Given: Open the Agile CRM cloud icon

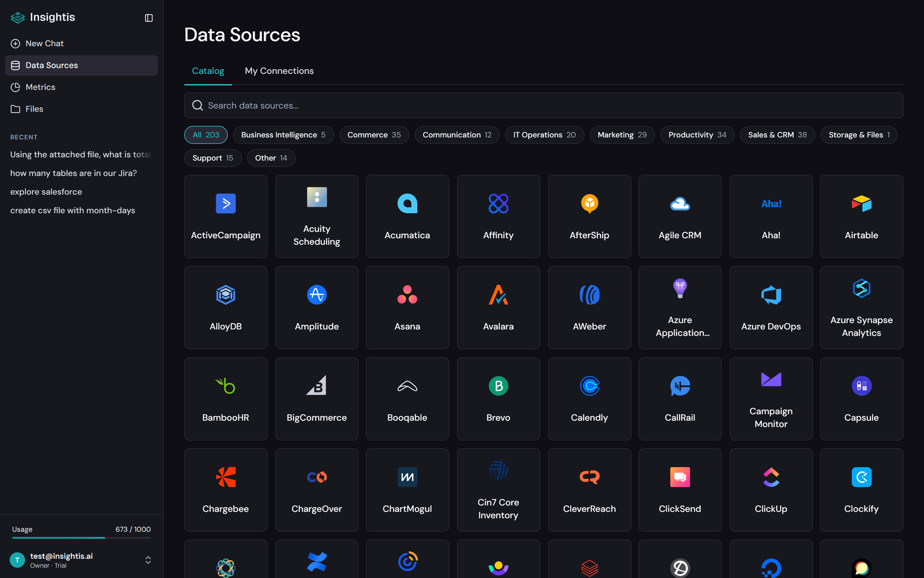Looking at the screenshot, I should (680, 203).
